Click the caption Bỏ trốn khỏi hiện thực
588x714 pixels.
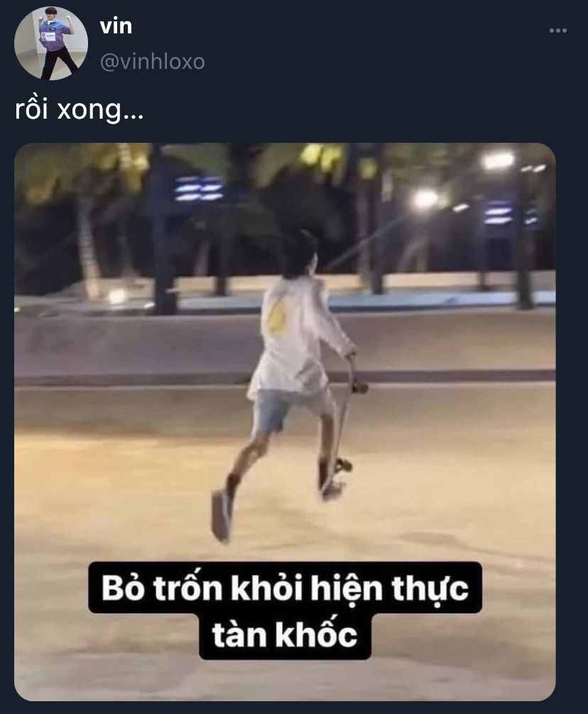coord(285,588)
